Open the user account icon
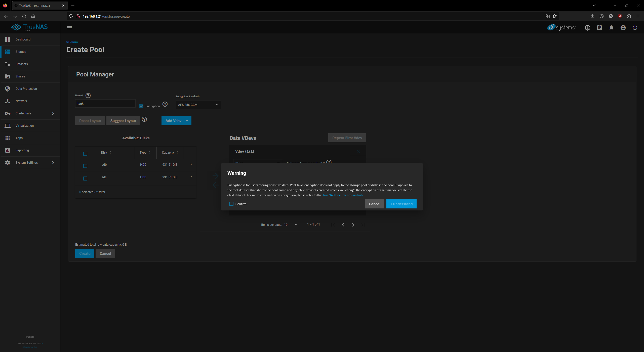Image resolution: width=644 pixels, height=352 pixels. (x=623, y=28)
